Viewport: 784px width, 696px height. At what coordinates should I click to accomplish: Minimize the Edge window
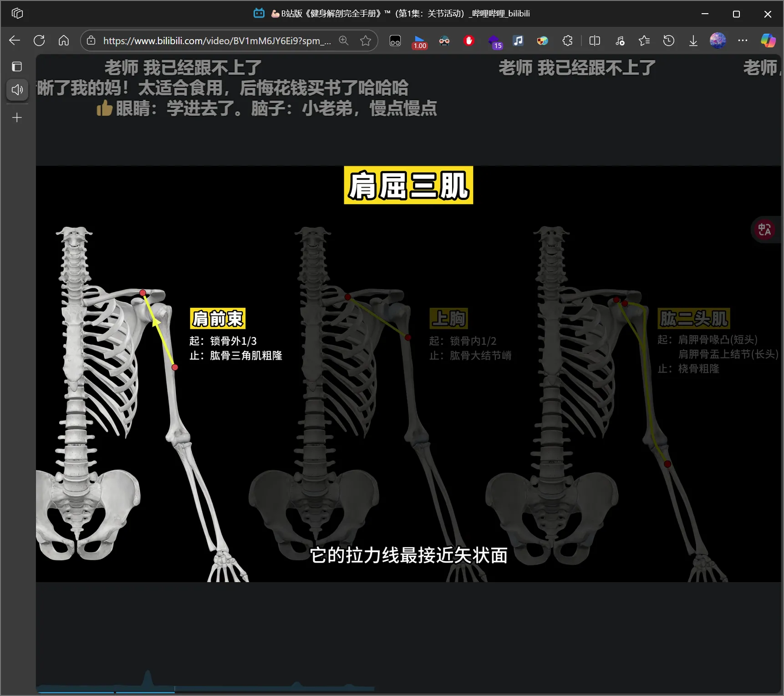[x=705, y=14]
